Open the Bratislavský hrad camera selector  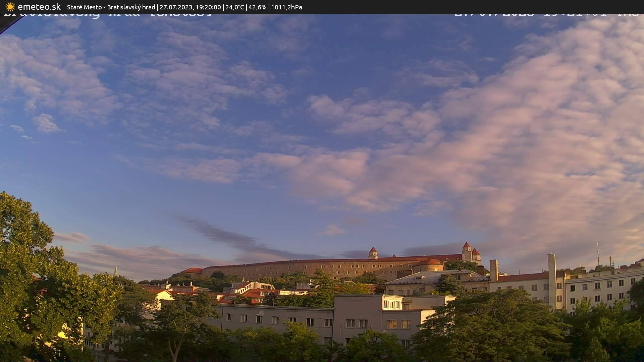pos(131,7)
